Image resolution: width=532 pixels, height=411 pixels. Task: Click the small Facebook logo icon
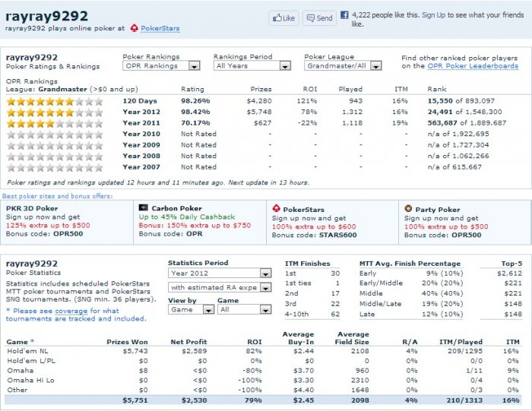click(x=344, y=14)
